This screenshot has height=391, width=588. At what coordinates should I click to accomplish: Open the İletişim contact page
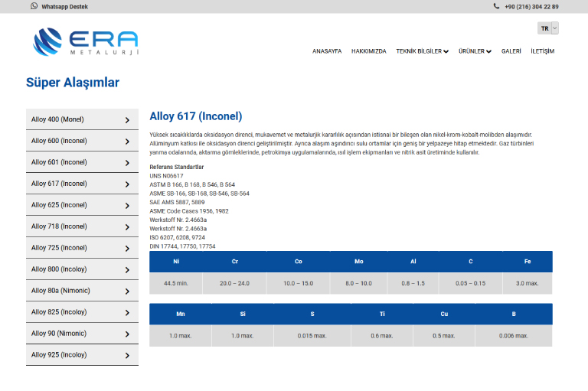click(x=542, y=51)
